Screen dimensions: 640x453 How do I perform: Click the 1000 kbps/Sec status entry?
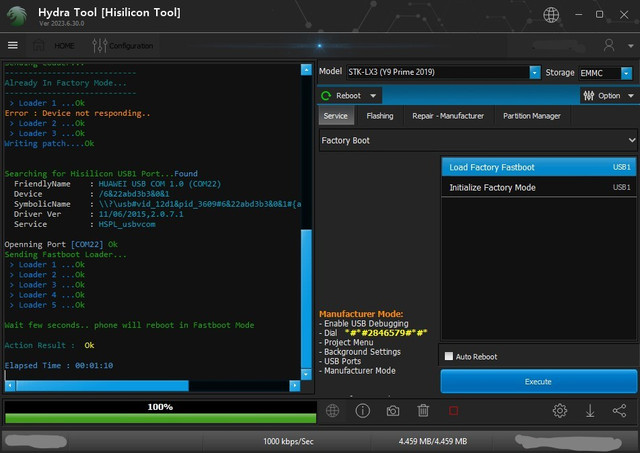pos(288,441)
